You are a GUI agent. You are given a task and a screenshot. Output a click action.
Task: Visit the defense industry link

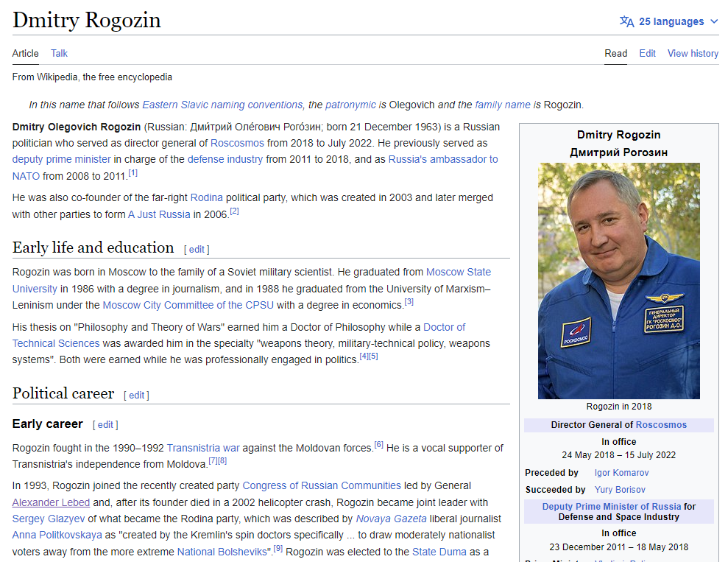tap(225, 159)
